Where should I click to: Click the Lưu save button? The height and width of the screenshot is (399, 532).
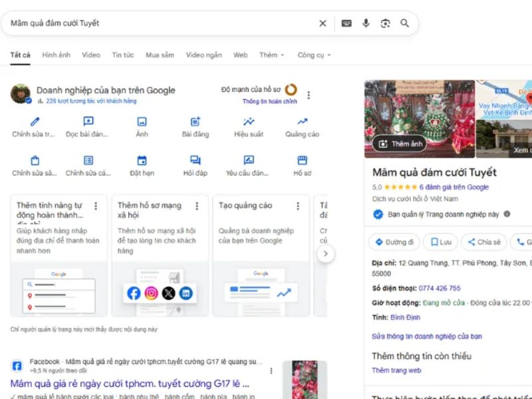click(x=441, y=242)
